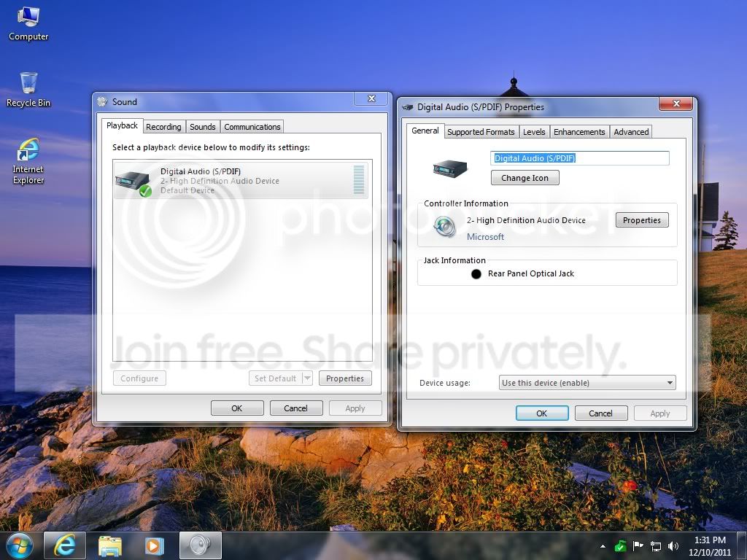Viewport: 747px width, 560px height.
Task: Click the Microsoft link under controller
Action: point(485,237)
